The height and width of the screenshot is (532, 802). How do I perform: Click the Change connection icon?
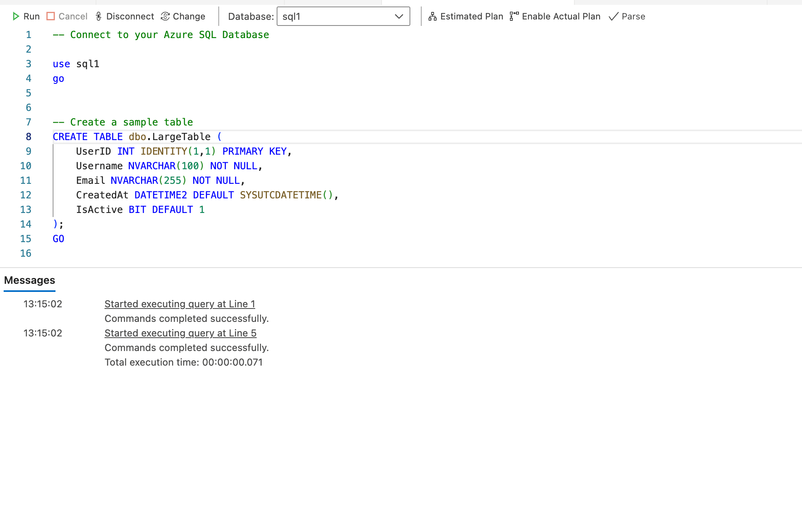(165, 16)
